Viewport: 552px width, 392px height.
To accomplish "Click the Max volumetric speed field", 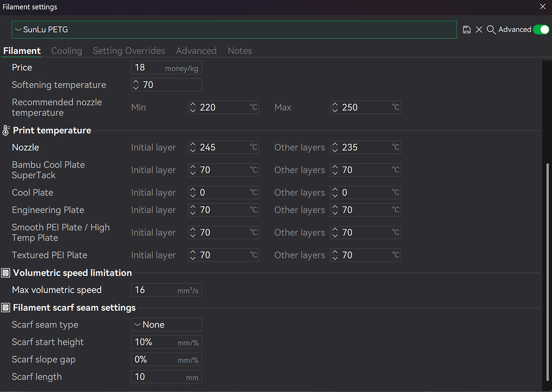I will click(166, 290).
